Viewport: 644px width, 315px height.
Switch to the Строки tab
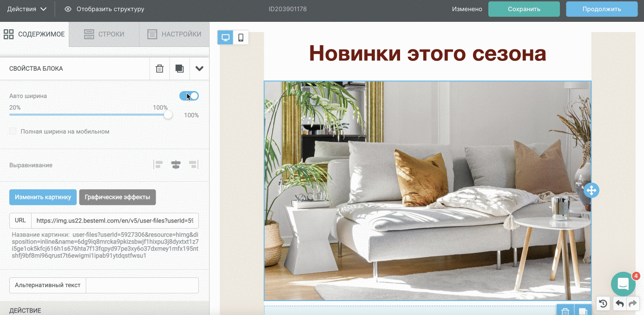point(104,34)
